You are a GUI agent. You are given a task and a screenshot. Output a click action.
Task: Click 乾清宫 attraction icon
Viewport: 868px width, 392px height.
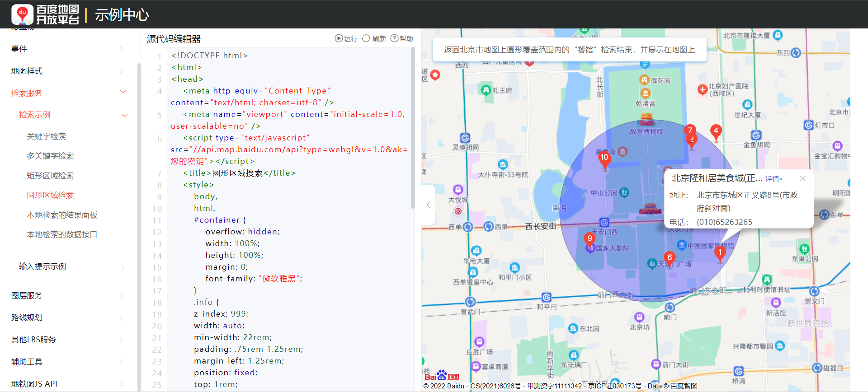point(646,93)
